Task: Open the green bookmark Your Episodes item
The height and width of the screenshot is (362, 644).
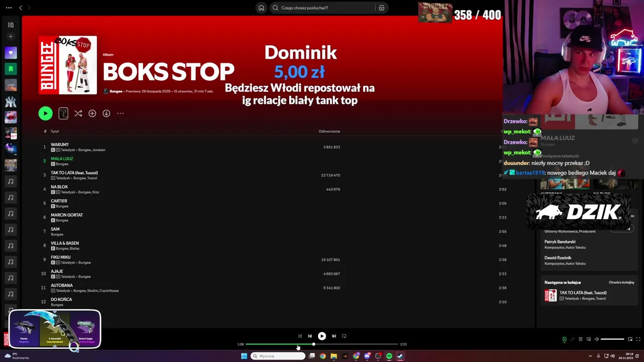Action: pyautogui.click(x=11, y=69)
